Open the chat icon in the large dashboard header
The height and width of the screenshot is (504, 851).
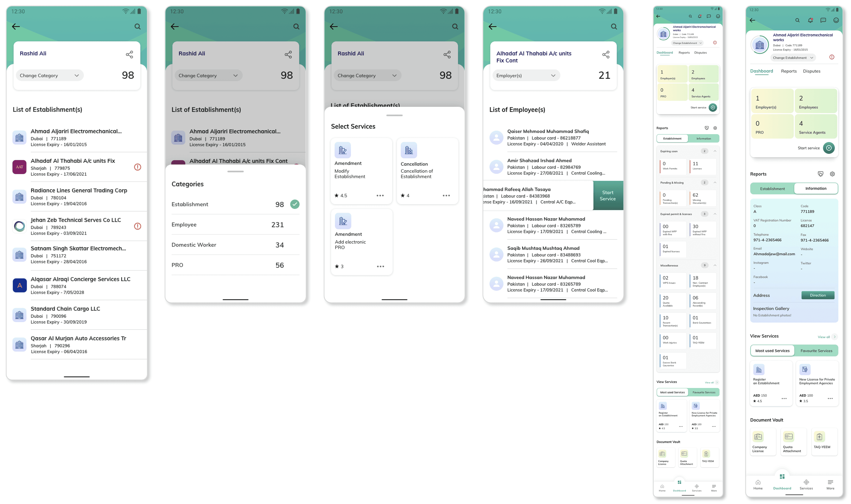coord(823,20)
